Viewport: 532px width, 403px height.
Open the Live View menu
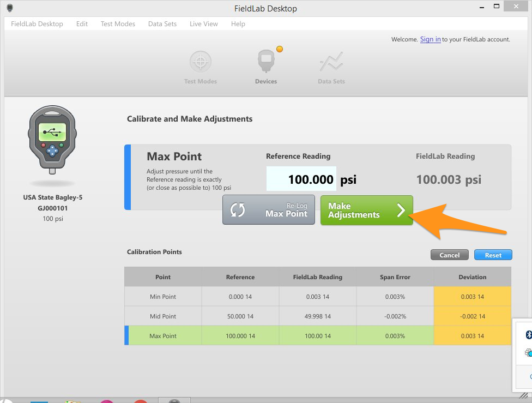pyautogui.click(x=203, y=24)
